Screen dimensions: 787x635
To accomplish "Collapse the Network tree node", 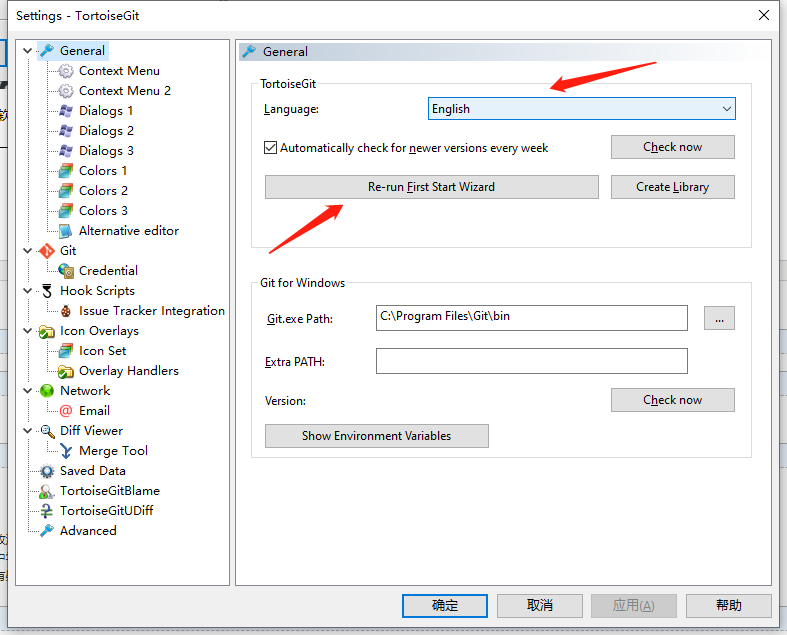I will point(28,391).
